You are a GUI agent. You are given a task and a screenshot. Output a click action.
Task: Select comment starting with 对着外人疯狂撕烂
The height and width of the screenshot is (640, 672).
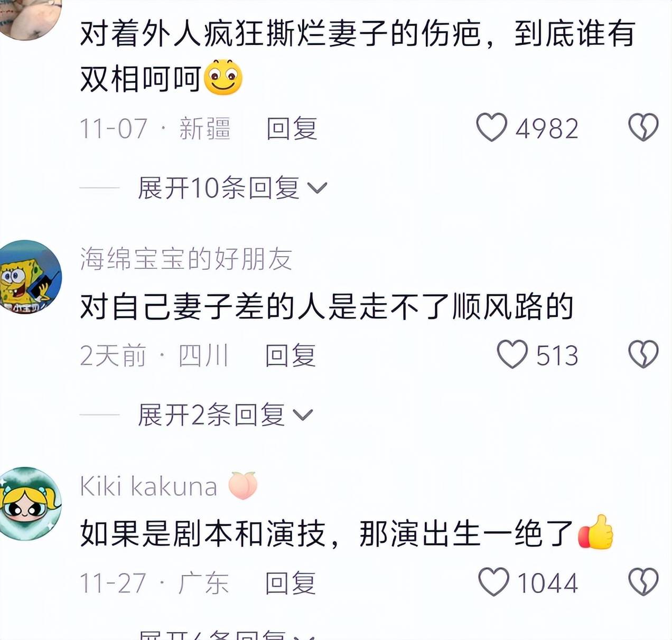coord(357,56)
